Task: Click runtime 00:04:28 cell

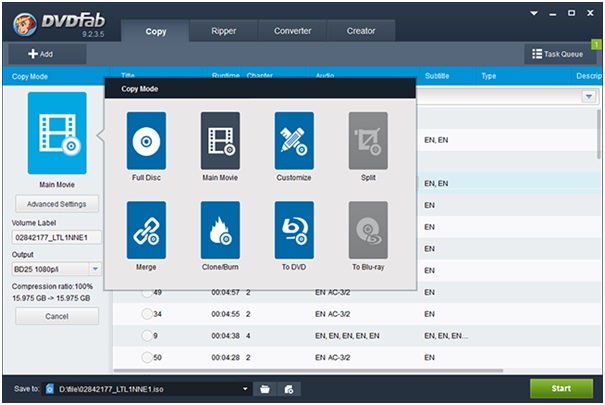Action: tap(225, 358)
